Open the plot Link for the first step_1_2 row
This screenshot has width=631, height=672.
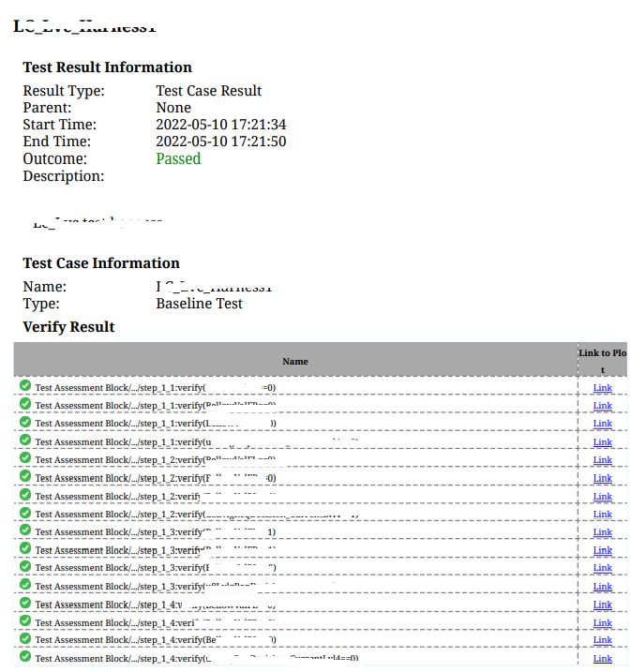point(602,460)
